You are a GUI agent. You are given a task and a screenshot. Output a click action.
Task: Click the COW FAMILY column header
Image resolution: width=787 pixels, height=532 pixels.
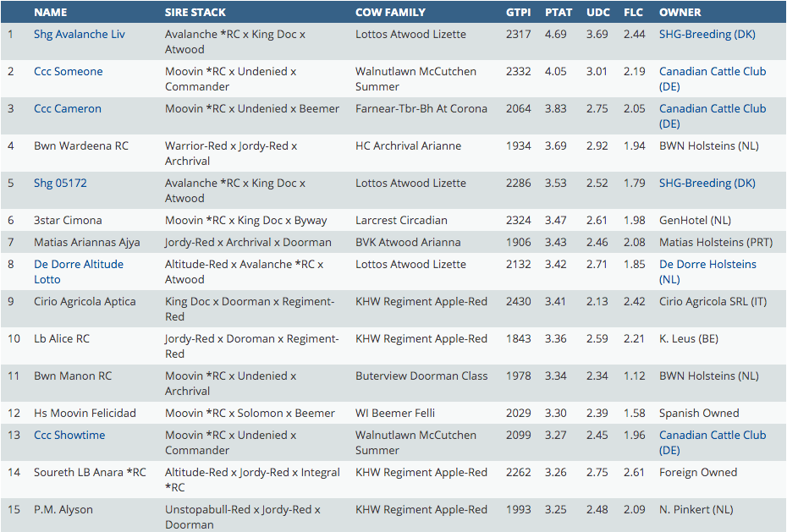click(x=390, y=13)
